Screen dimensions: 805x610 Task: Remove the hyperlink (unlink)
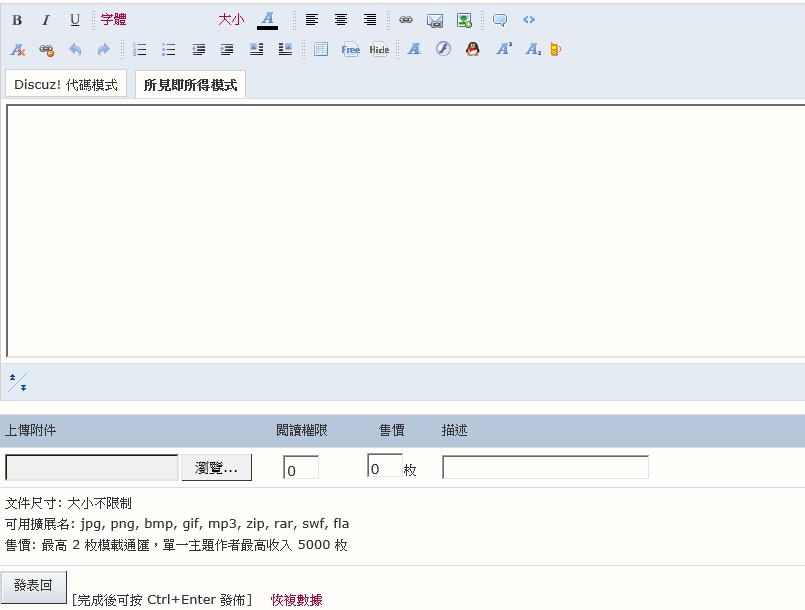pyautogui.click(x=47, y=50)
